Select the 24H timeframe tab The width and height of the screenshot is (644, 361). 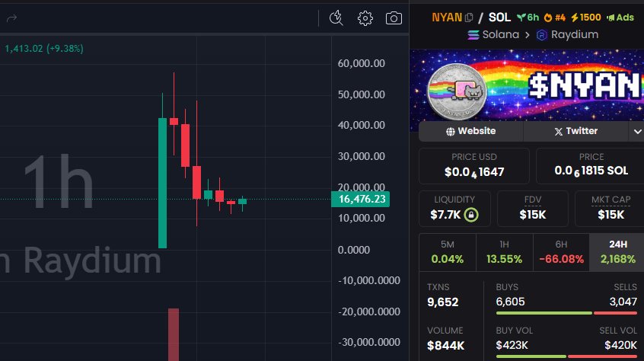(x=617, y=252)
